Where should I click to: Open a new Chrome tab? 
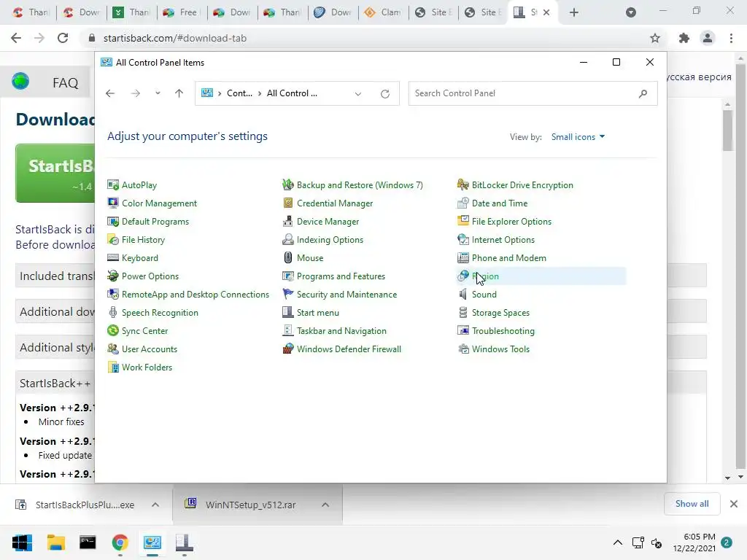[574, 12]
